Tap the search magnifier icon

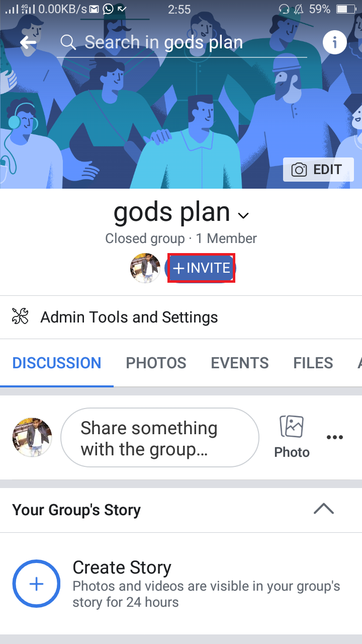[x=68, y=42]
